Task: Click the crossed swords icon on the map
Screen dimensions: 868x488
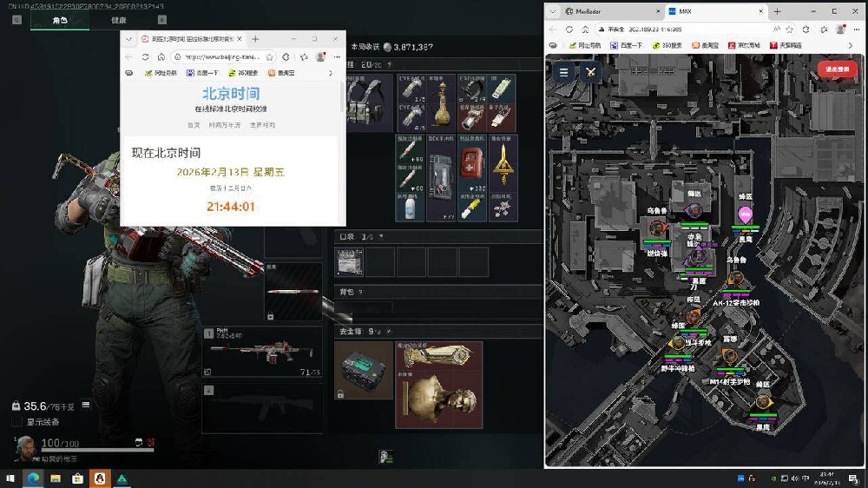Action: 590,72
